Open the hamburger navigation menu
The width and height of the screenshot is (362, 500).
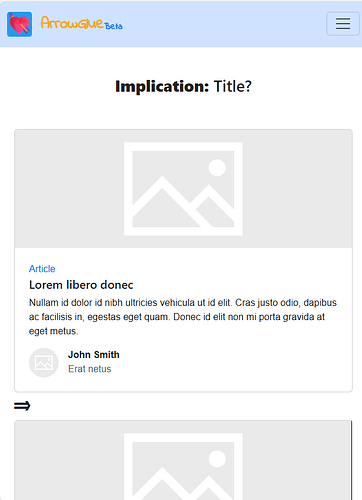pyautogui.click(x=343, y=24)
